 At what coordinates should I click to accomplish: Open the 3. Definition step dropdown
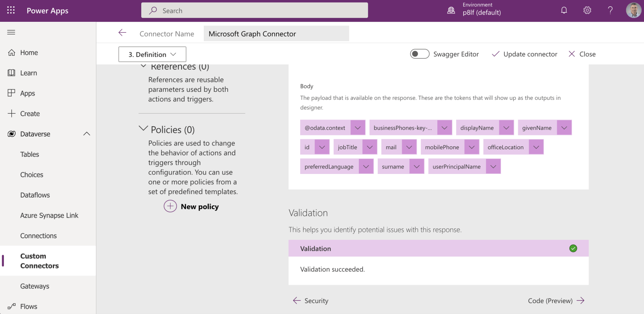pyautogui.click(x=152, y=54)
